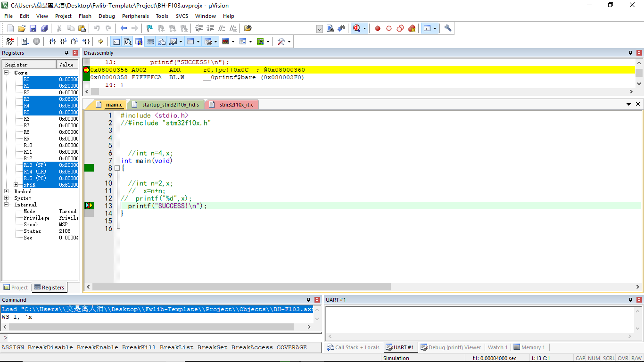Screen dimensions: 644x362
Task: Click the Step into icon
Action: point(53,41)
